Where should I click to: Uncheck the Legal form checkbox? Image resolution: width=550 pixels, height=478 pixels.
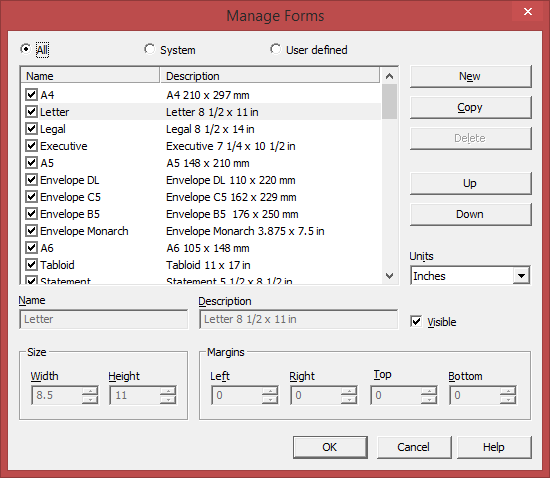coord(32,128)
